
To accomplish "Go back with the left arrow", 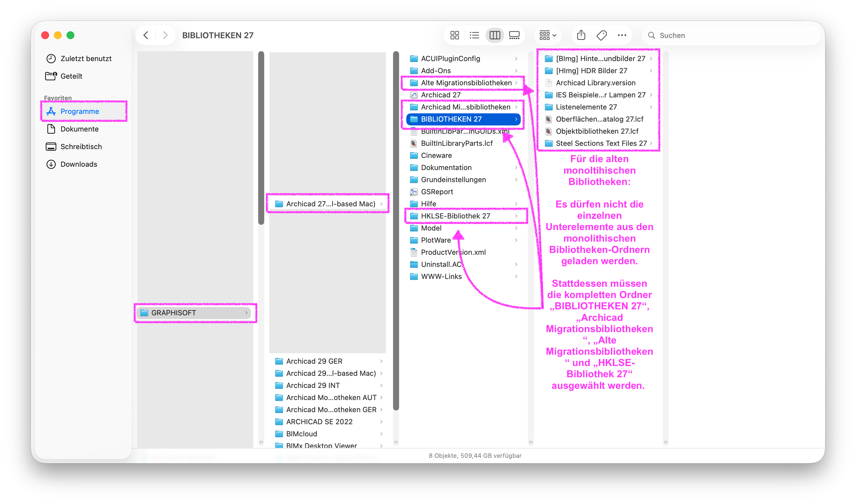I will point(146,35).
